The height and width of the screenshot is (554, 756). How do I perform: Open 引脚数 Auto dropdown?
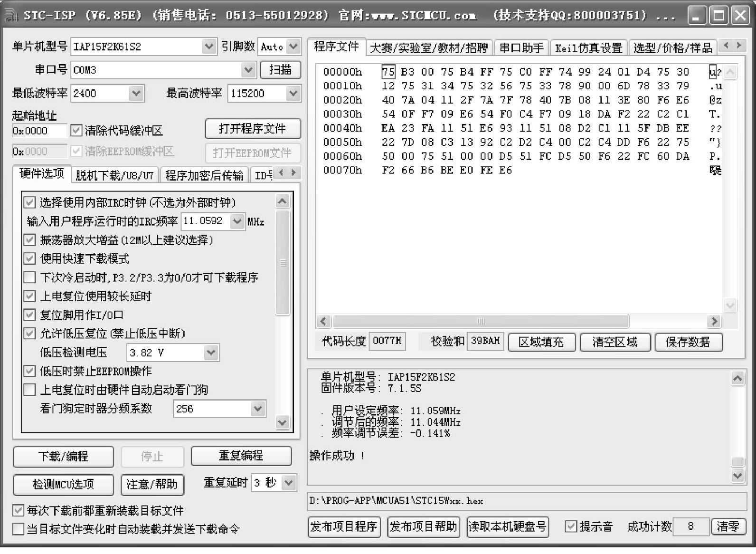click(x=294, y=47)
